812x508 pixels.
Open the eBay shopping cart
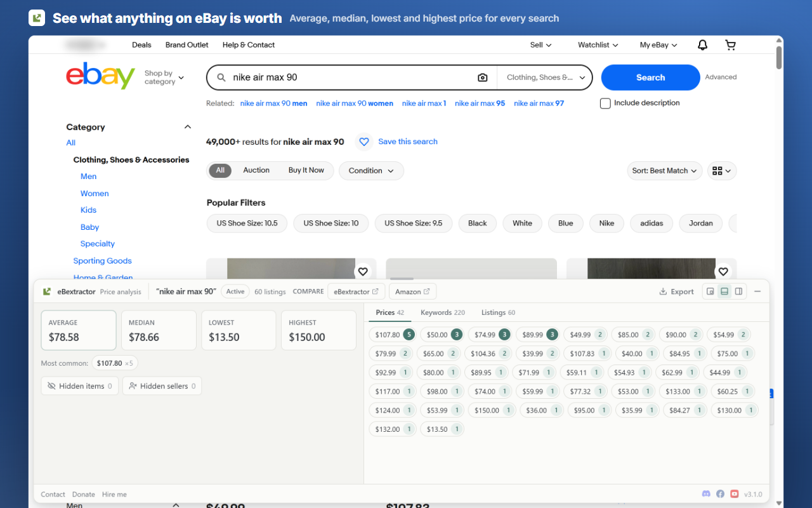pos(730,45)
